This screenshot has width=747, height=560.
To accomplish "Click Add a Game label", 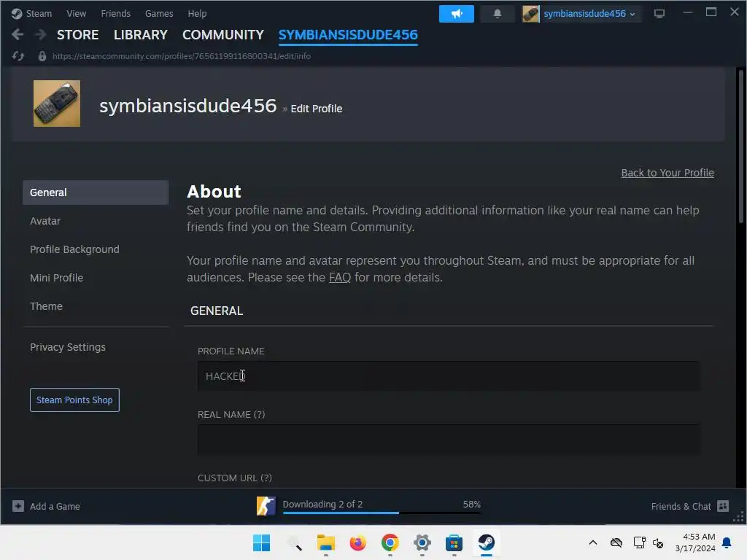I will coord(55,506).
